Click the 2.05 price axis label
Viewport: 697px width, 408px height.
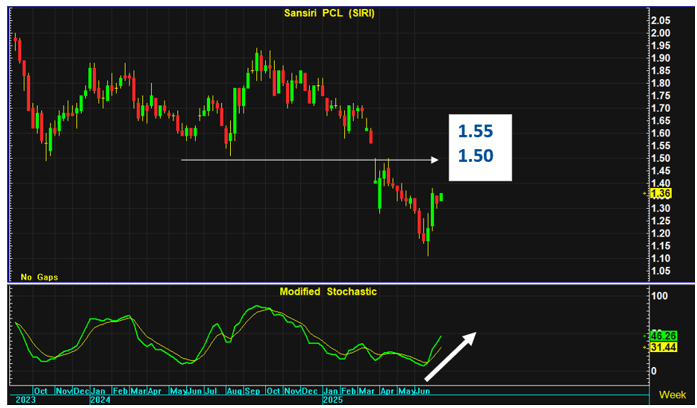click(x=661, y=20)
